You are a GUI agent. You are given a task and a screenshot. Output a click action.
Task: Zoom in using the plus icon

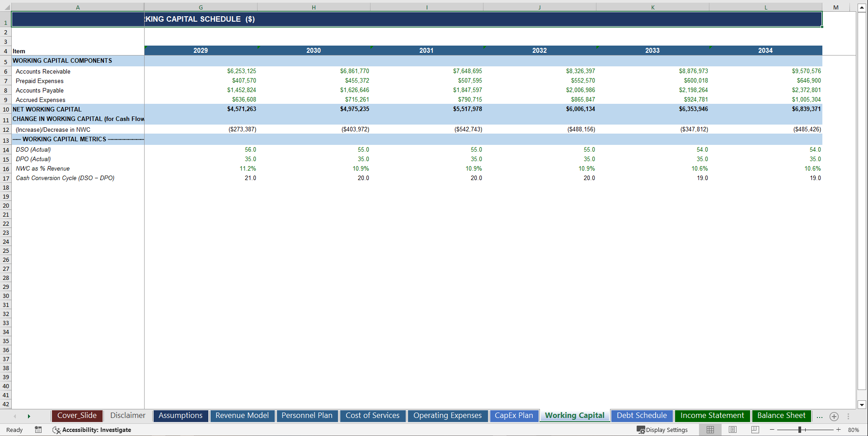pyautogui.click(x=839, y=430)
